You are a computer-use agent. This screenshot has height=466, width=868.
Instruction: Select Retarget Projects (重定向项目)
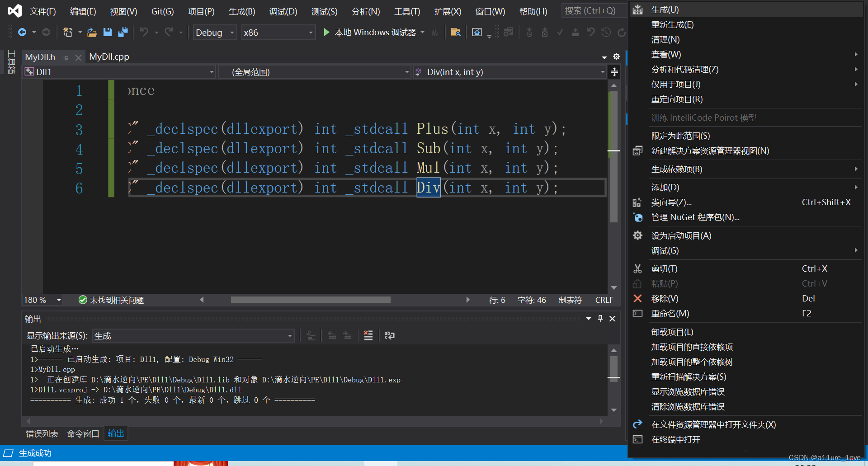point(677,99)
